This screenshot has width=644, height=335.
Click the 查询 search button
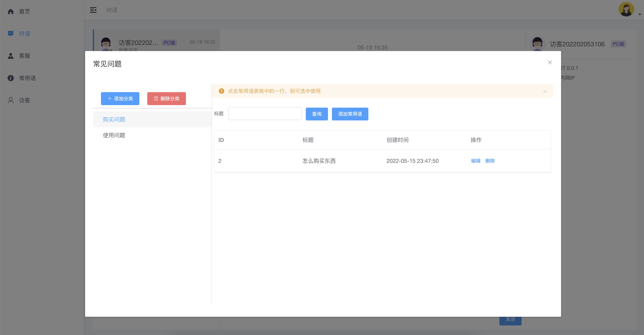316,114
